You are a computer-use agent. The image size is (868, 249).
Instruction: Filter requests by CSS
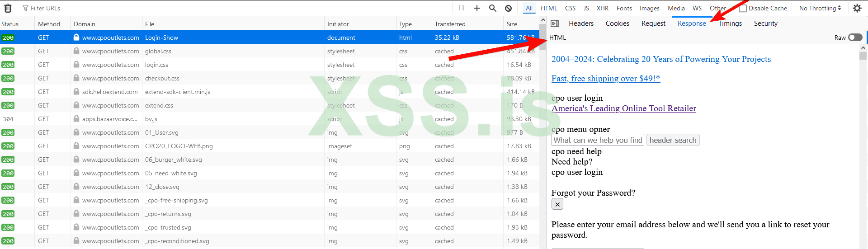click(x=571, y=8)
